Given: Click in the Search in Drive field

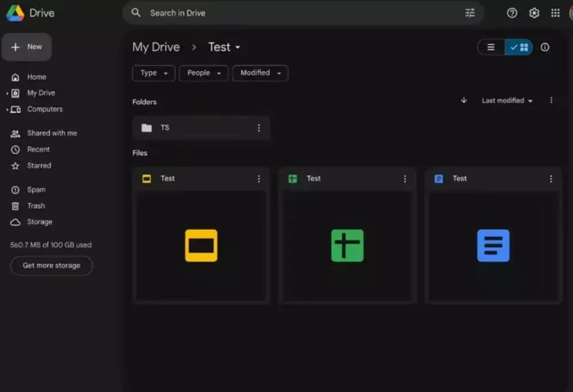Looking at the screenshot, I should click(303, 13).
